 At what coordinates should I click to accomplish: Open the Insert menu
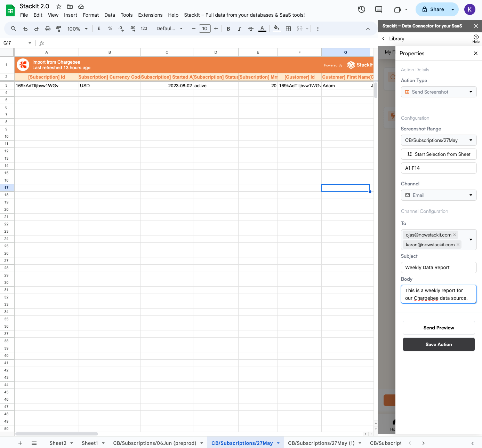tap(71, 15)
